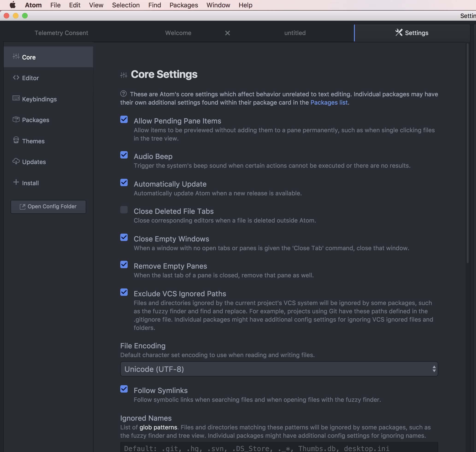
Task: Toggle Exclude VCS Ignored Paths checkbox
Action: pos(124,293)
